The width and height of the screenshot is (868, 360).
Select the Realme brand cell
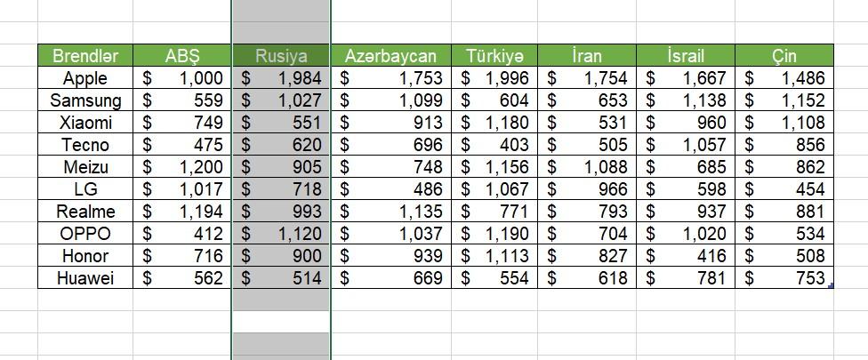pyautogui.click(x=85, y=211)
